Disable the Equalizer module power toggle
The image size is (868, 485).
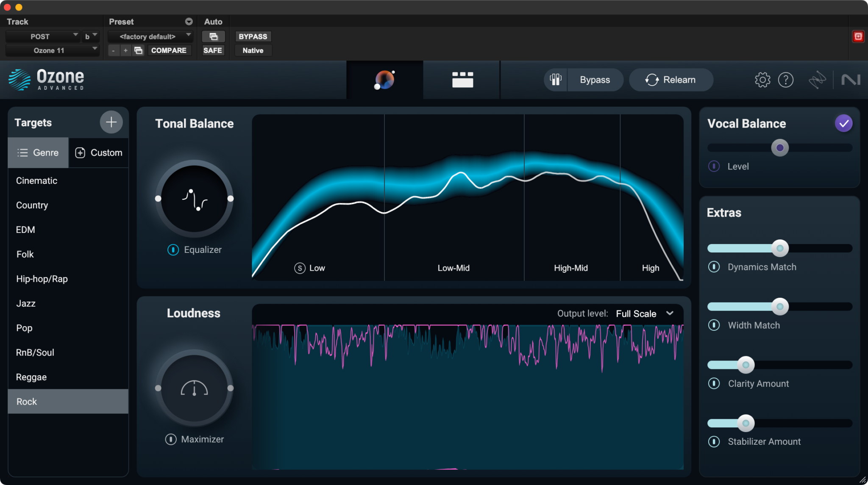pyautogui.click(x=173, y=250)
